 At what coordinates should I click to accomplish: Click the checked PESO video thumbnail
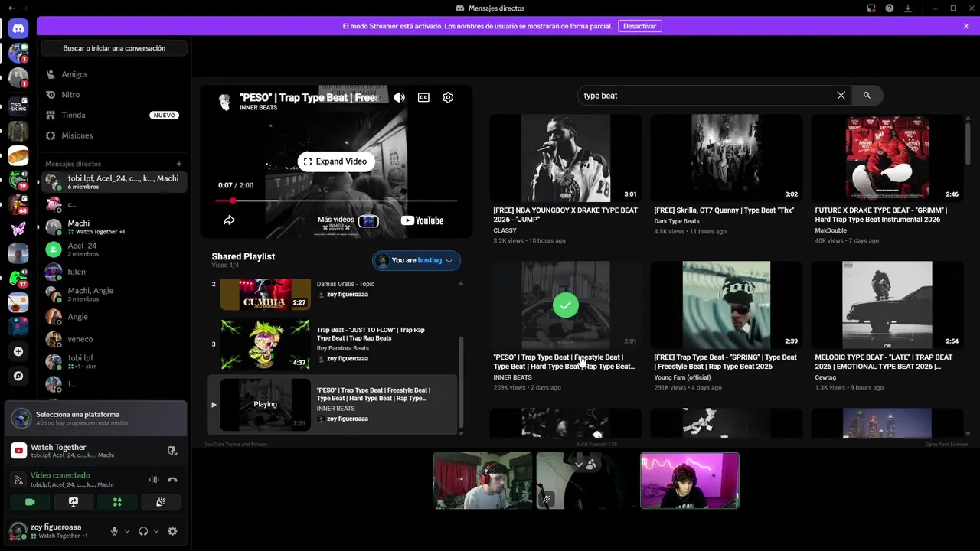point(566,305)
